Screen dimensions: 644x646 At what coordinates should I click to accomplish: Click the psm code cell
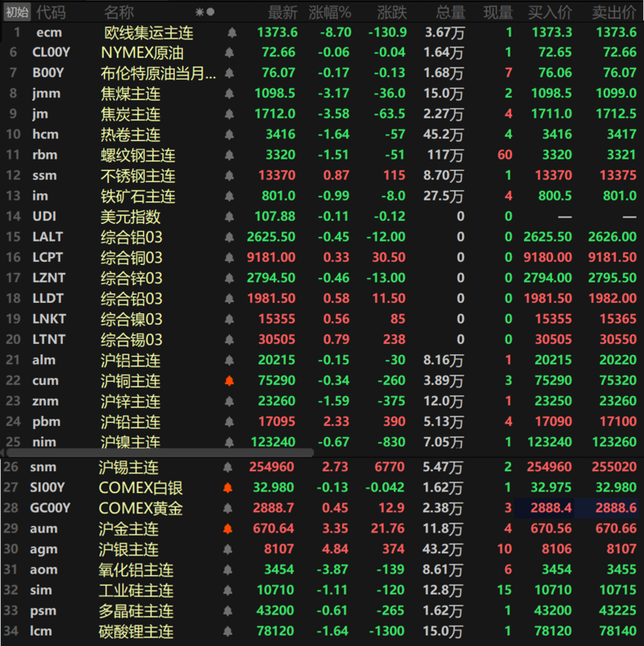(x=43, y=611)
